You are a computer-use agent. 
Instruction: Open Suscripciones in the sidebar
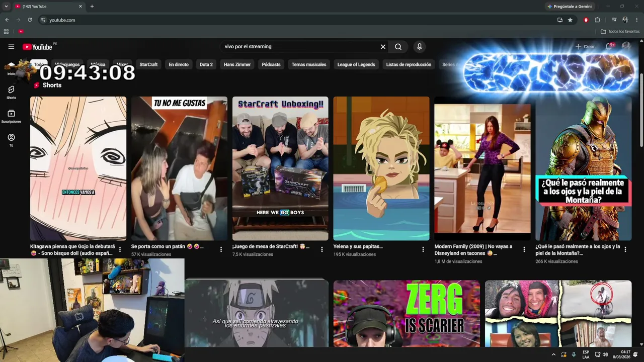[11, 116]
